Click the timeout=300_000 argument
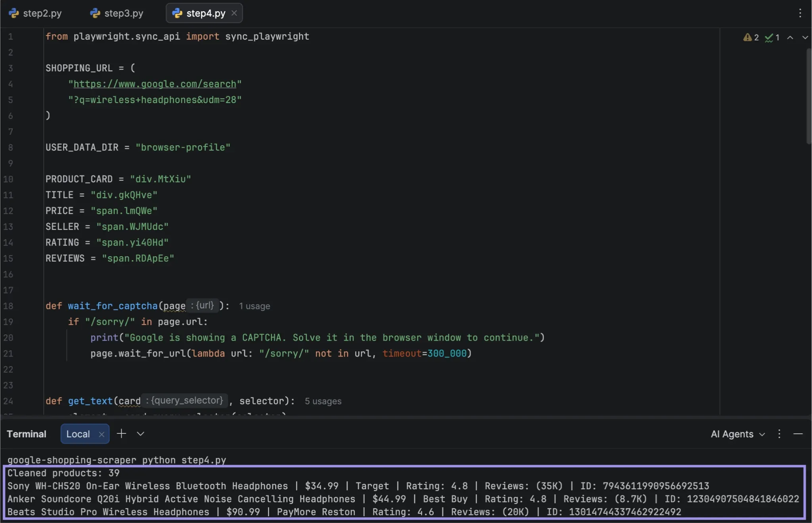The width and height of the screenshot is (812, 523). coord(424,354)
